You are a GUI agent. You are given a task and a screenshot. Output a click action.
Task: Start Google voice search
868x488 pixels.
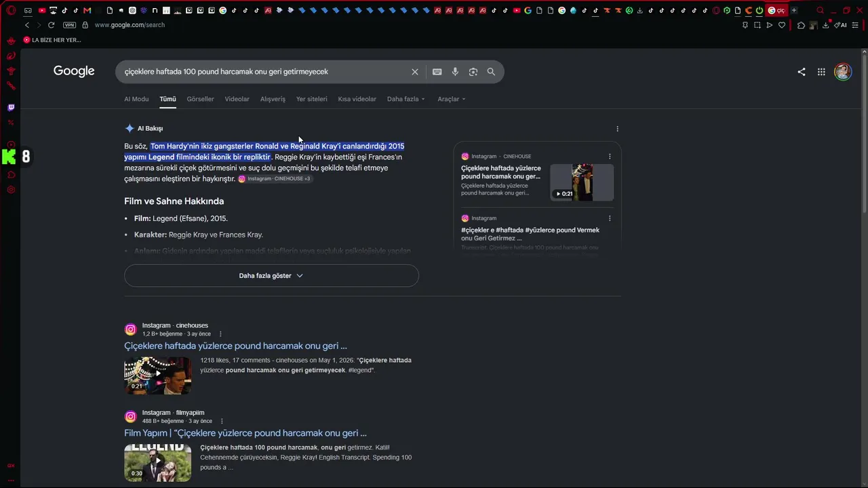point(455,72)
